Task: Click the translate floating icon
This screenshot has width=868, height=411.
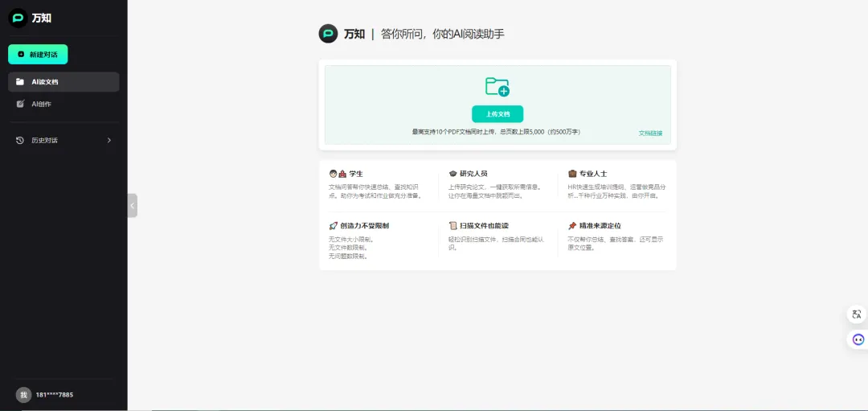Action: [x=857, y=314]
